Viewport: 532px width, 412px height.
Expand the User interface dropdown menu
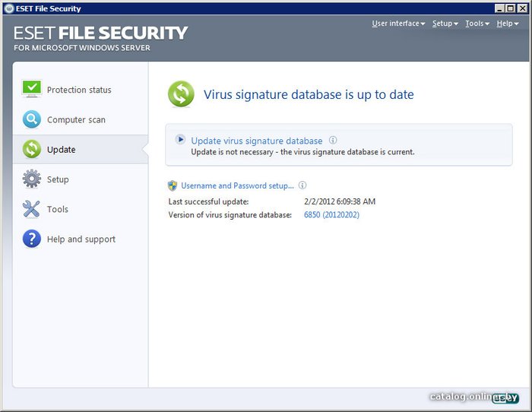click(x=398, y=24)
